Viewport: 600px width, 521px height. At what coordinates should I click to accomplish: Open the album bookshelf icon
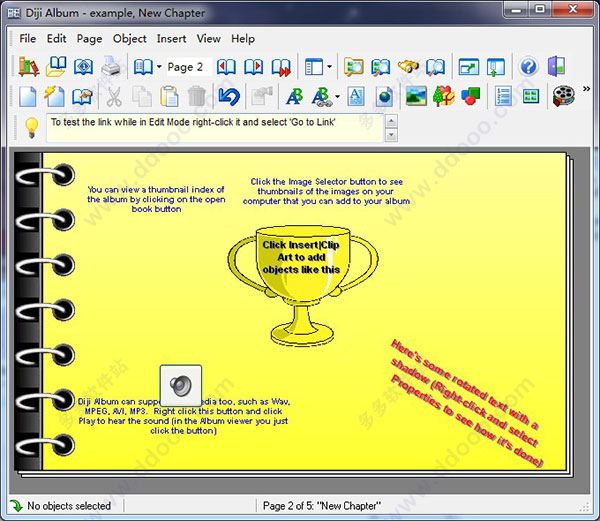(x=29, y=67)
